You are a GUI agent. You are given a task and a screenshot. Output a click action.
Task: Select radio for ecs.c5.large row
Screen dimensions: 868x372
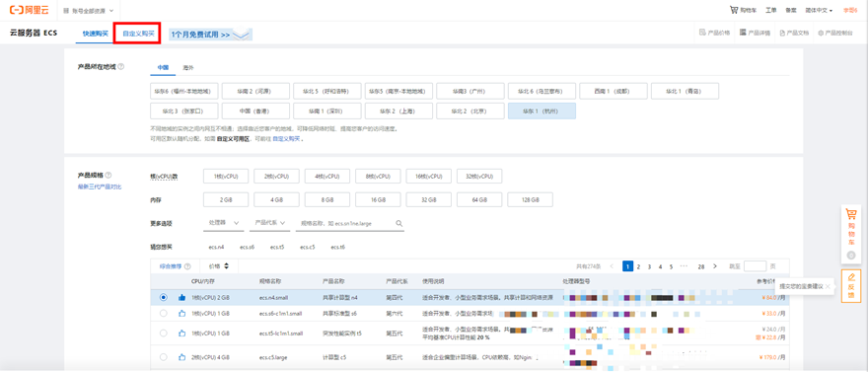coord(163,357)
